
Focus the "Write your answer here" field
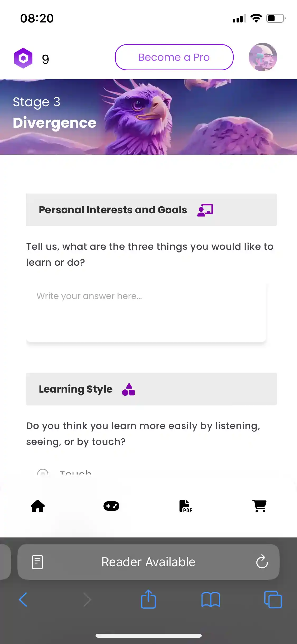click(x=146, y=312)
